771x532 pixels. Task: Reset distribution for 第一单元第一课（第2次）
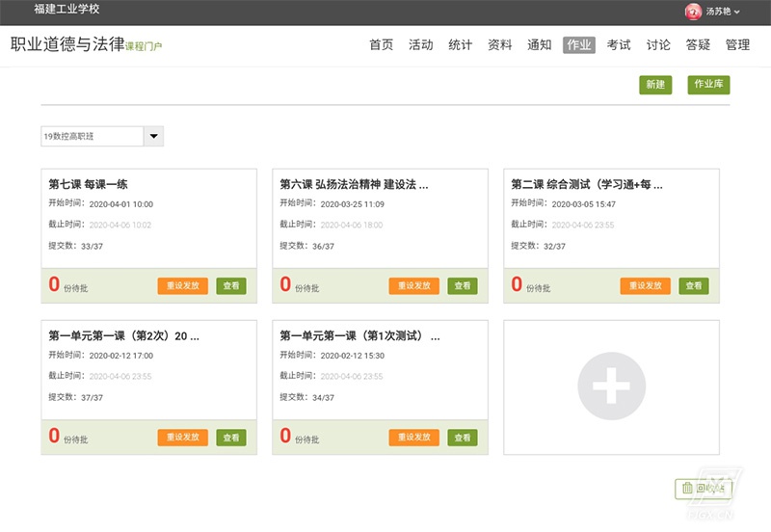182,438
